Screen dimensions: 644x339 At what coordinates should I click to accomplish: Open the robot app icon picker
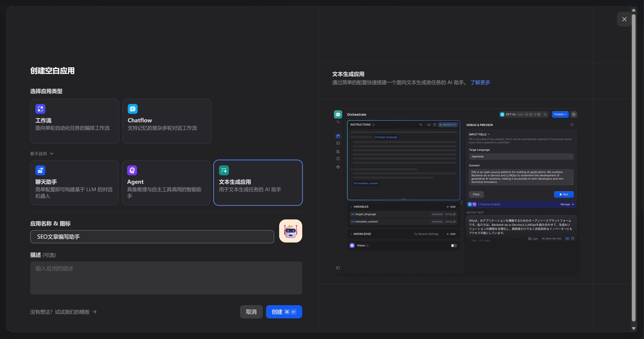click(x=290, y=231)
